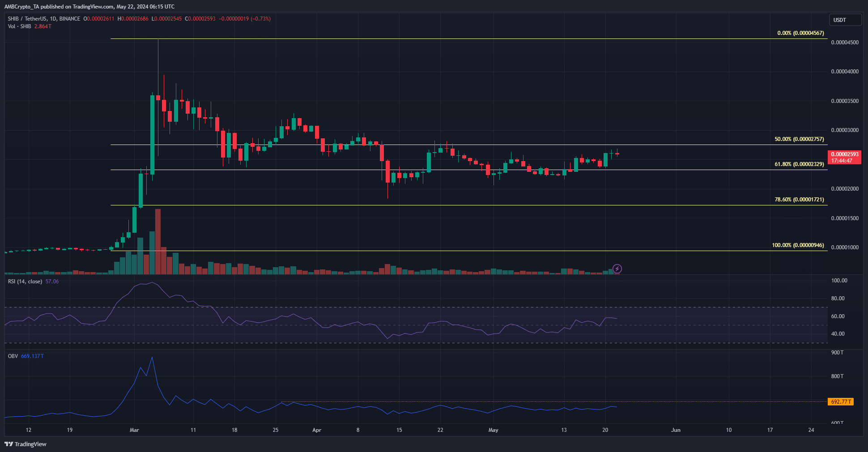Viewport: 868px width, 452px height.
Task: Click the 0.00% (0.00004567) Fibonacci label
Action: click(x=800, y=33)
